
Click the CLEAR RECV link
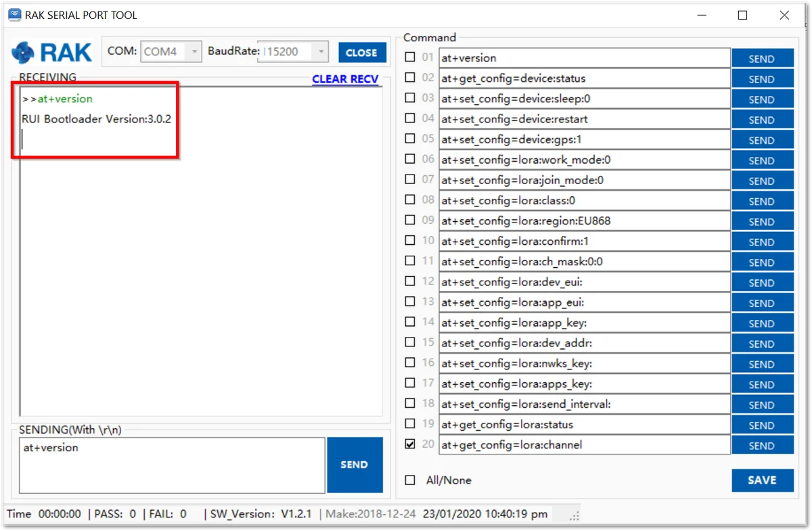345,78
